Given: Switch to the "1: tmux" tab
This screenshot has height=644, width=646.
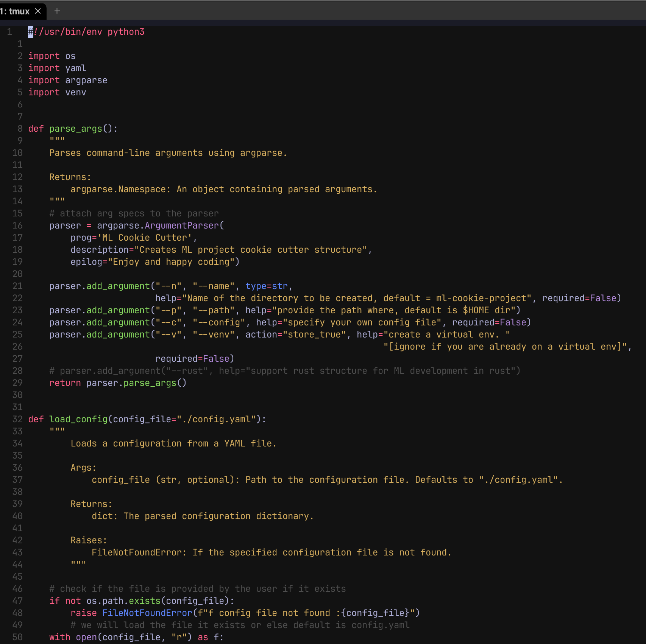Looking at the screenshot, I should [15, 11].
